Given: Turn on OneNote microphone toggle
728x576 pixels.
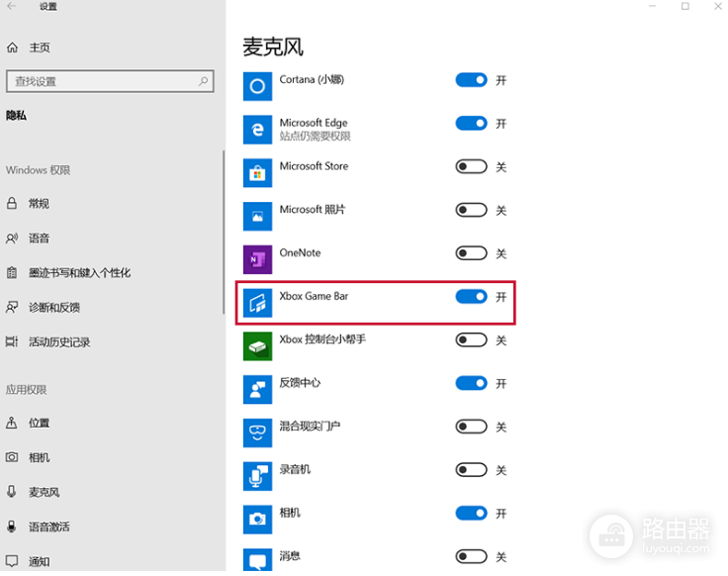Looking at the screenshot, I should 471,253.
